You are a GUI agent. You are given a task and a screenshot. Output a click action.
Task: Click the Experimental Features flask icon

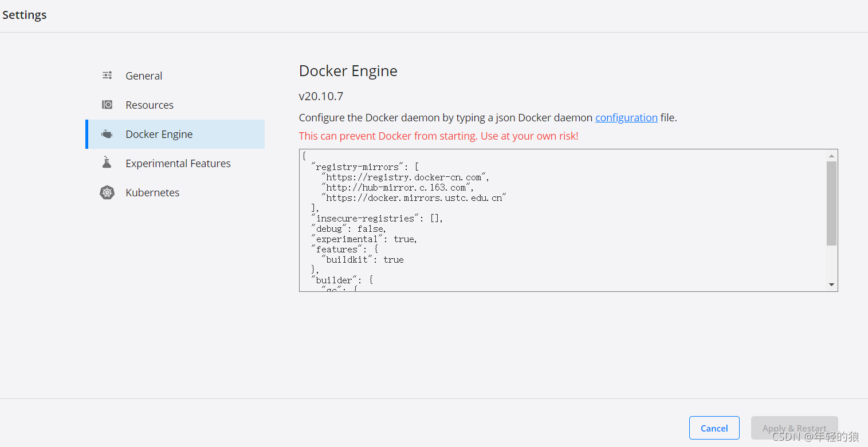(x=107, y=163)
